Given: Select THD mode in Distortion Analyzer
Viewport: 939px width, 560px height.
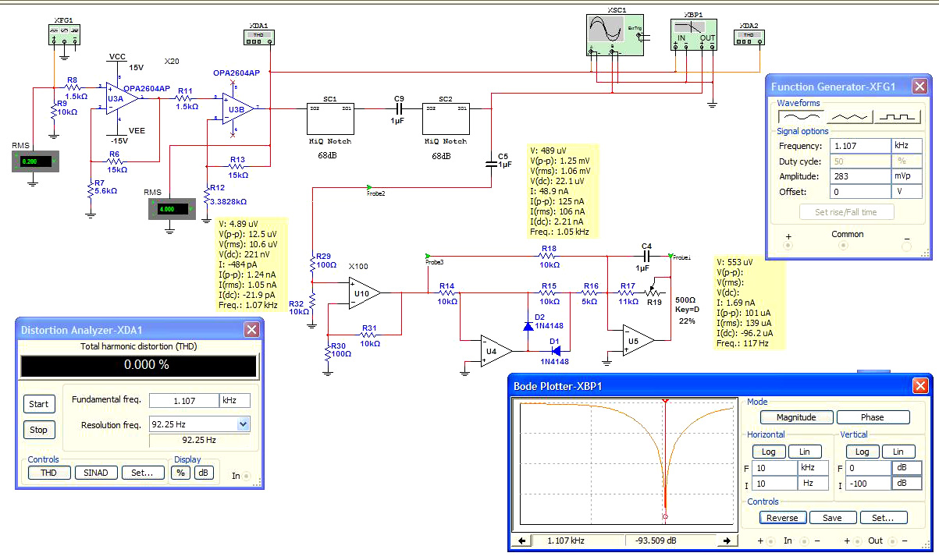Looking at the screenshot, I should pyautogui.click(x=48, y=473).
